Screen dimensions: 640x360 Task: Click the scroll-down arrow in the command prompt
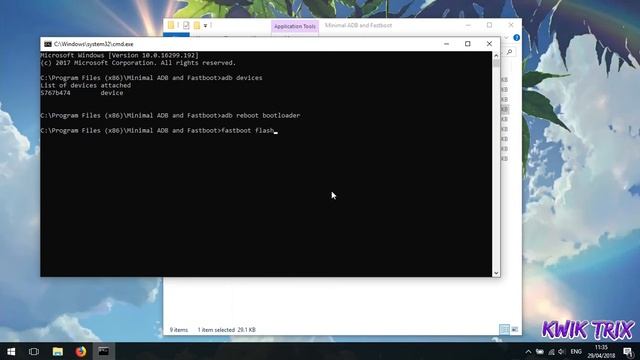tap(496, 273)
